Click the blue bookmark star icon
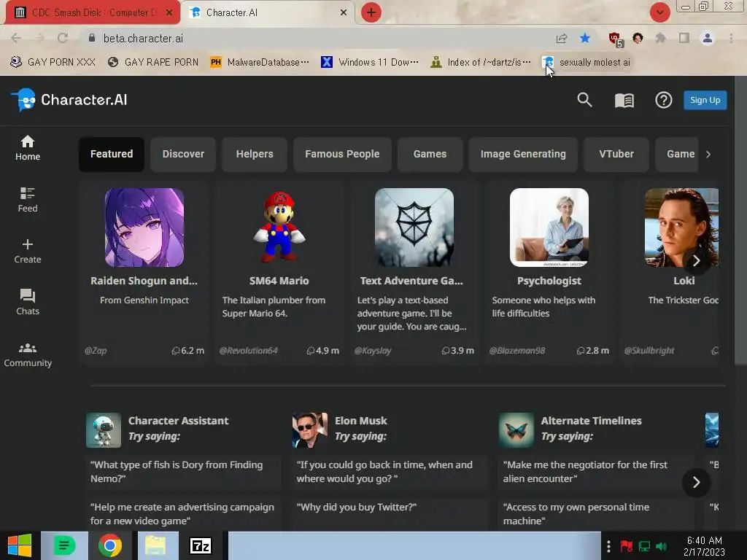 coord(585,38)
